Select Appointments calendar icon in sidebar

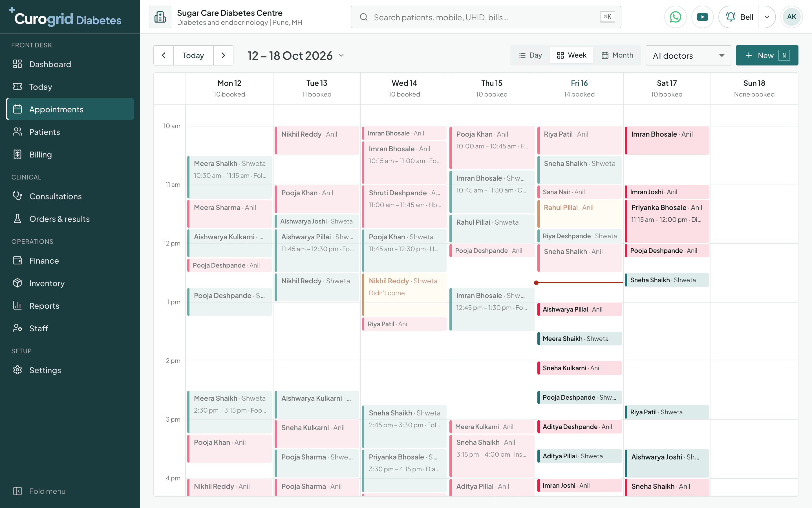(x=17, y=109)
